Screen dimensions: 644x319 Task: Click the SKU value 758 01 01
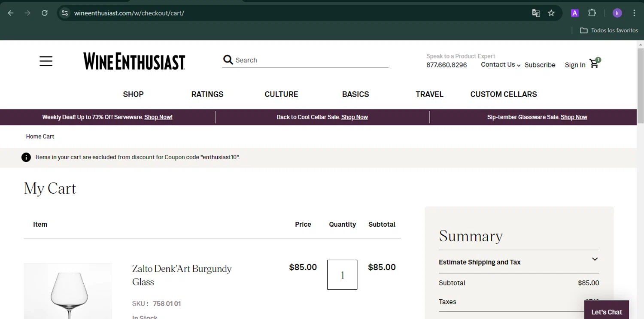167,304
